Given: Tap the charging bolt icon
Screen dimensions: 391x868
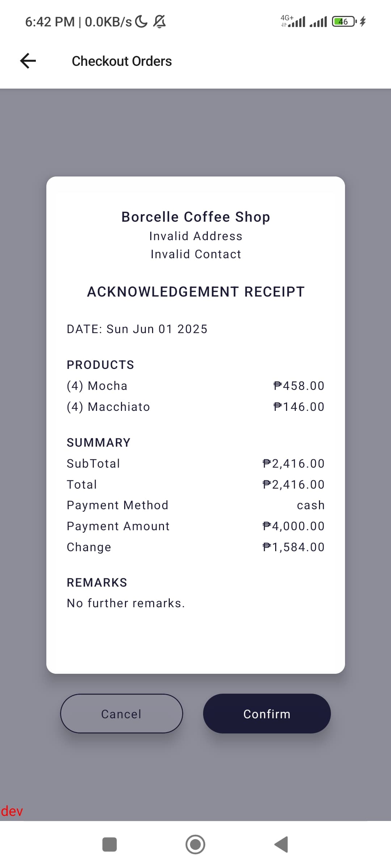Looking at the screenshot, I should (363, 22).
